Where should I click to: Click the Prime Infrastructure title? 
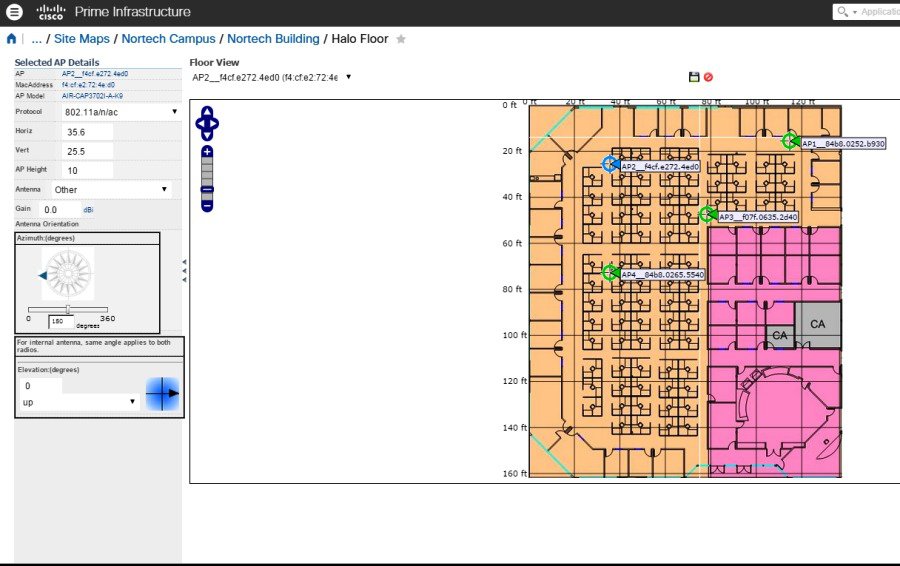tap(133, 11)
